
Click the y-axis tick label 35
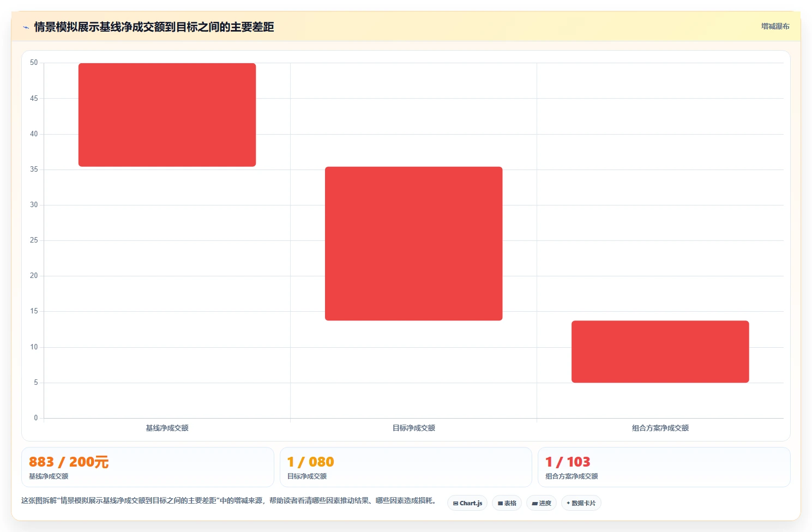tap(34, 170)
